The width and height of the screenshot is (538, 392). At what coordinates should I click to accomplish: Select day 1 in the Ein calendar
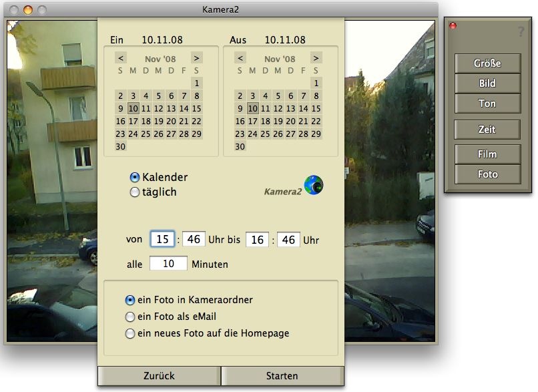[x=197, y=83]
